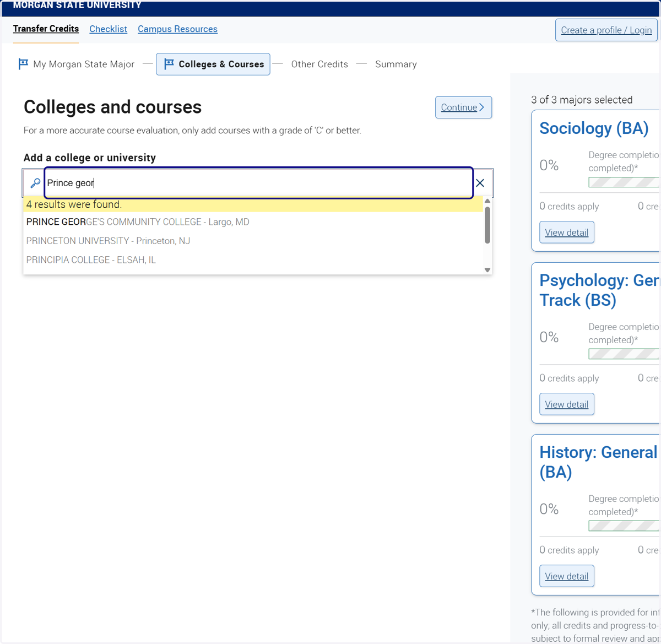This screenshot has width=661, height=644.
Task: Open the Transfer Credits tab
Action: (x=46, y=29)
